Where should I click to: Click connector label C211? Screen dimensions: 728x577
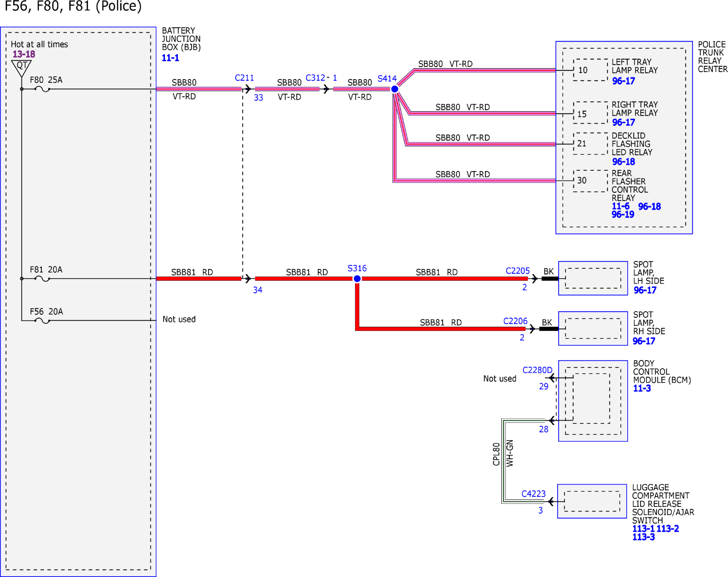pyautogui.click(x=244, y=78)
